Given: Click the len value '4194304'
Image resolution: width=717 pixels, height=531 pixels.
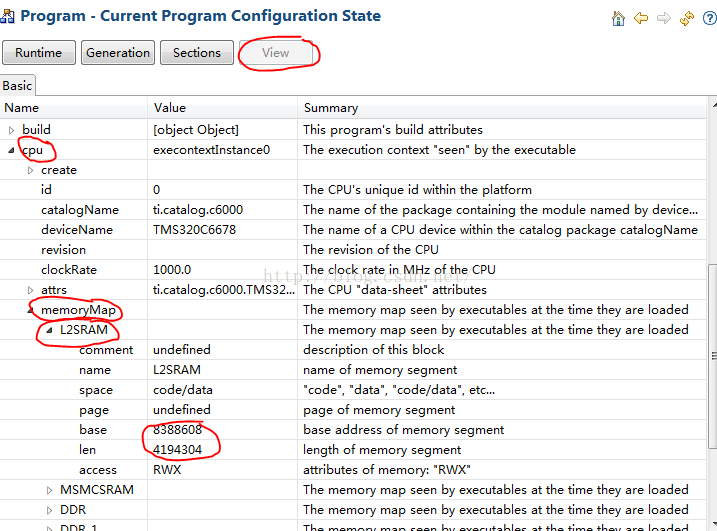Looking at the screenshot, I should click(177, 450).
